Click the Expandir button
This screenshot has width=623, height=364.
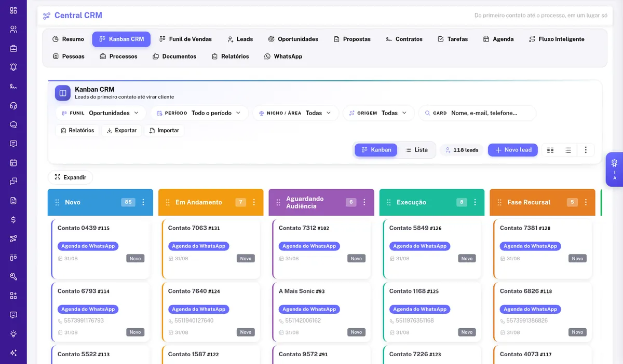[x=70, y=177]
